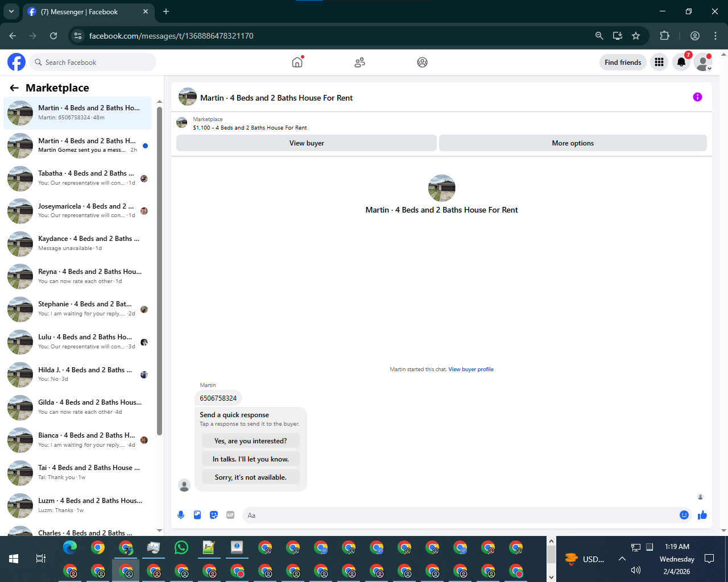Open the account profile picture menu
728x582 pixels.
[703, 63]
